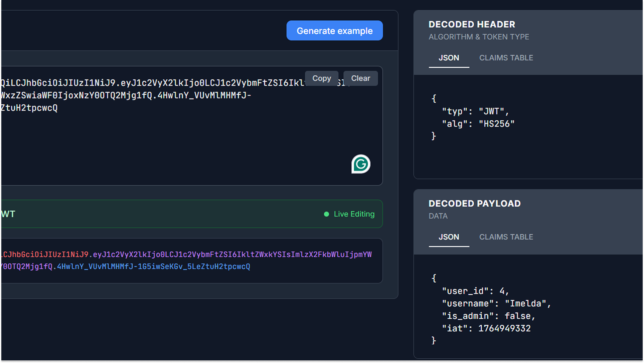Click the red header segment of the colored token

pos(46,255)
